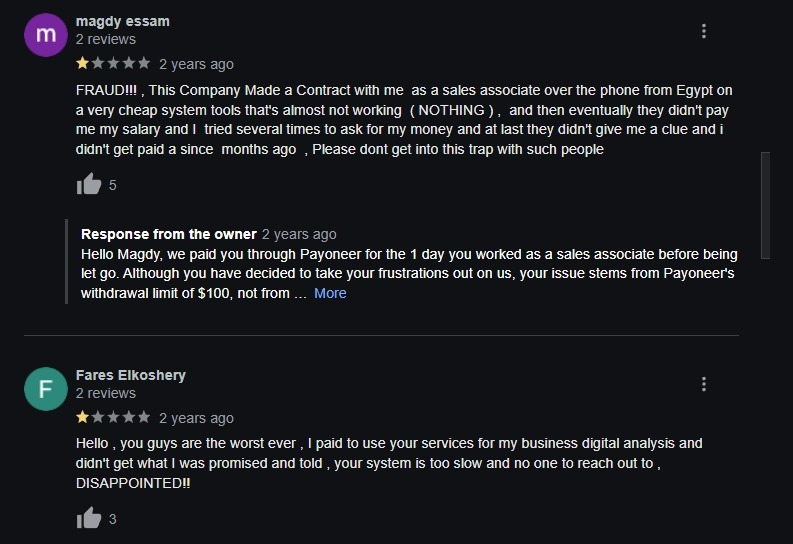
Task: Click the purple 'm' avatar of magdy essam
Action: [45, 35]
